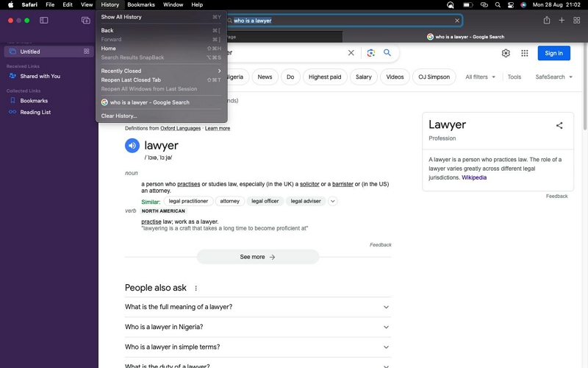Open the Window menu
588x368 pixels.
click(x=173, y=4)
